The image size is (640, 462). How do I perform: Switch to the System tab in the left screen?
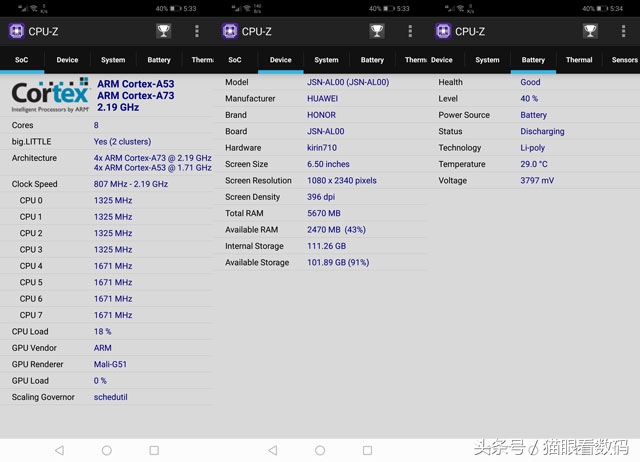click(x=113, y=60)
